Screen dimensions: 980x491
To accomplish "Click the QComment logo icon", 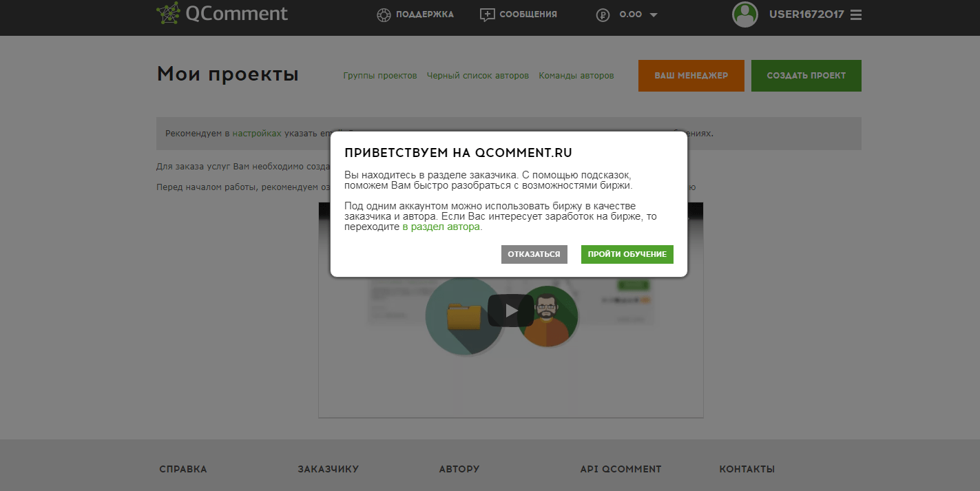I will 168,13.
